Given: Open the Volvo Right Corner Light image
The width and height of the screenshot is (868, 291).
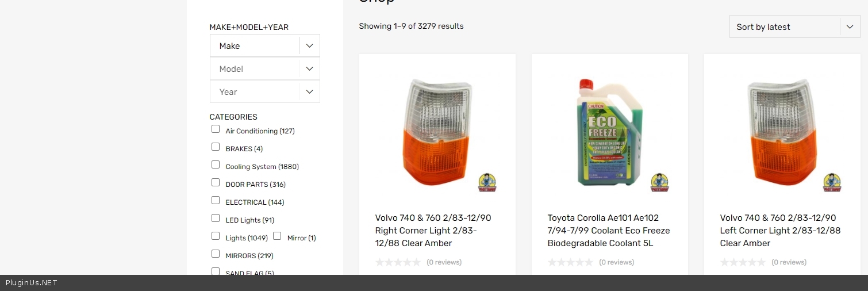Looking at the screenshot, I should pyautogui.click(x=437, y=132).
